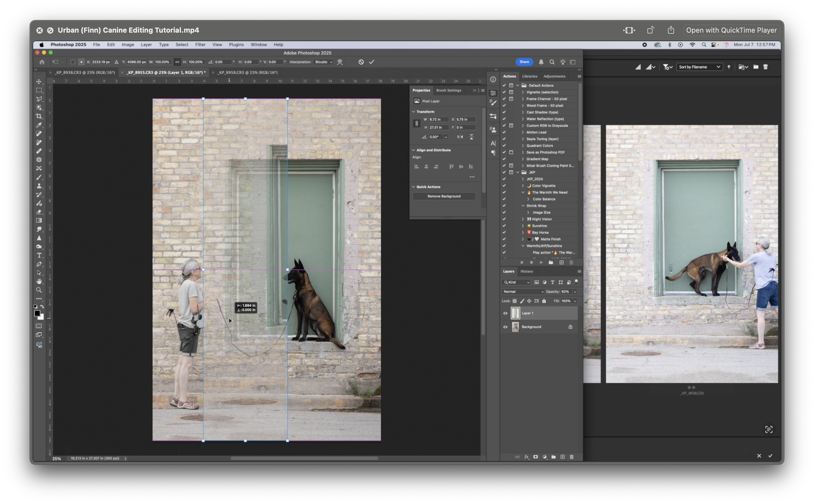This screenshot has height=504, width=814.
Task: Commit transform with the checkmark icon
Action: 372,62
